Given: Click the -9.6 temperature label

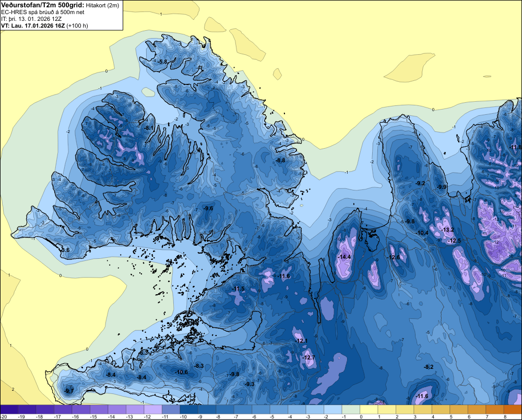Looking at the screenshot, I should pos(208,208).
